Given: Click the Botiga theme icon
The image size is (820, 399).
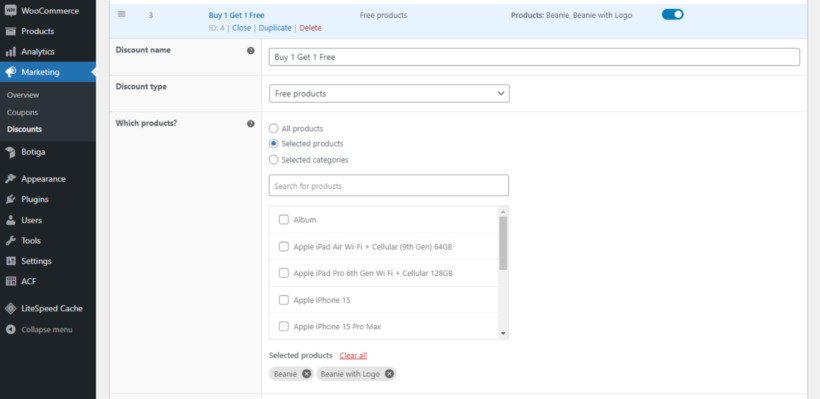Looking at the screenshot, I should pyautogui.click(x=10, y=152).
